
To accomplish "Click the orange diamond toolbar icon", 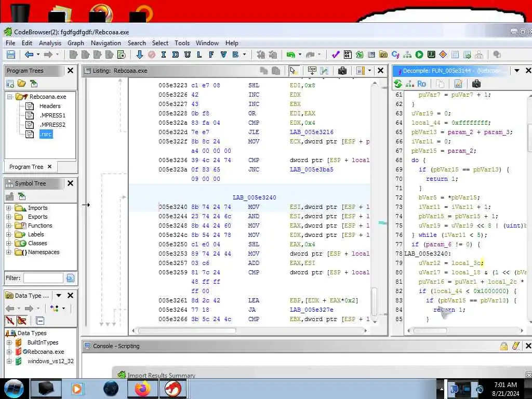I will [443, 54].
